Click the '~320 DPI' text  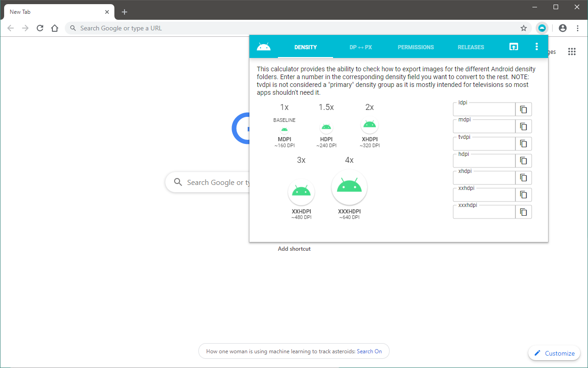pyautogui.click(x=369, y=146)
